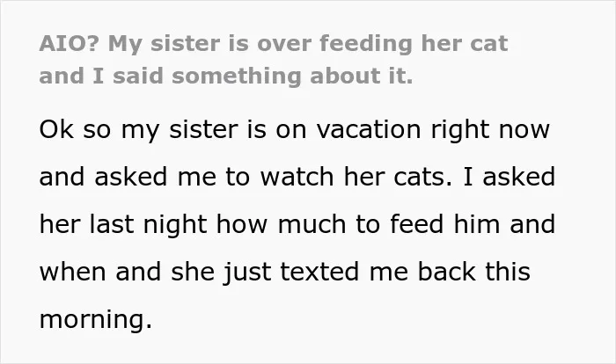Click 'My sister is over' in the title
The width and height of the screenshot is (616, 364).
tap(209, 44)
